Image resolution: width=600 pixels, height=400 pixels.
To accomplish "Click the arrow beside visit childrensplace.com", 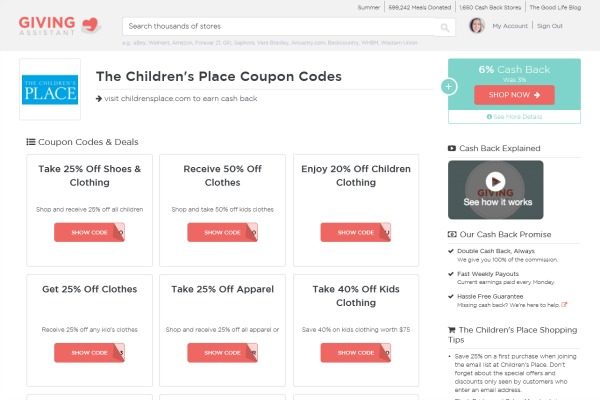I will (99, 99).
